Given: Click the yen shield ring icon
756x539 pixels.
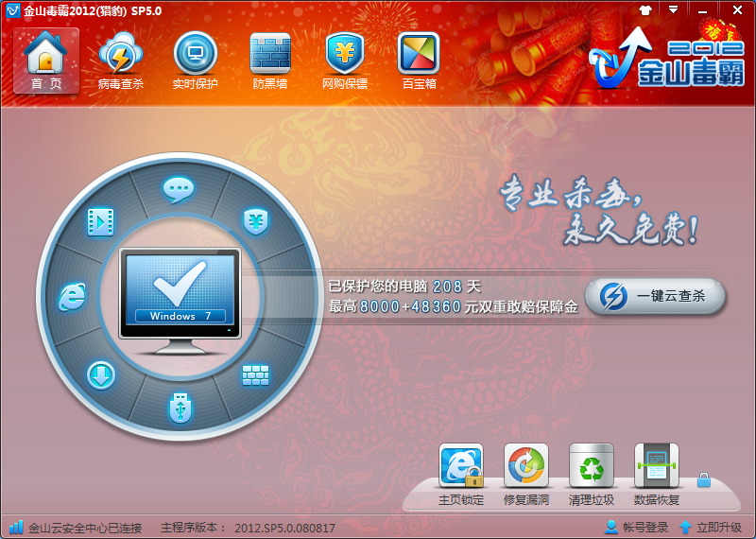Looking at the screenshot, I should click(255, 221).
